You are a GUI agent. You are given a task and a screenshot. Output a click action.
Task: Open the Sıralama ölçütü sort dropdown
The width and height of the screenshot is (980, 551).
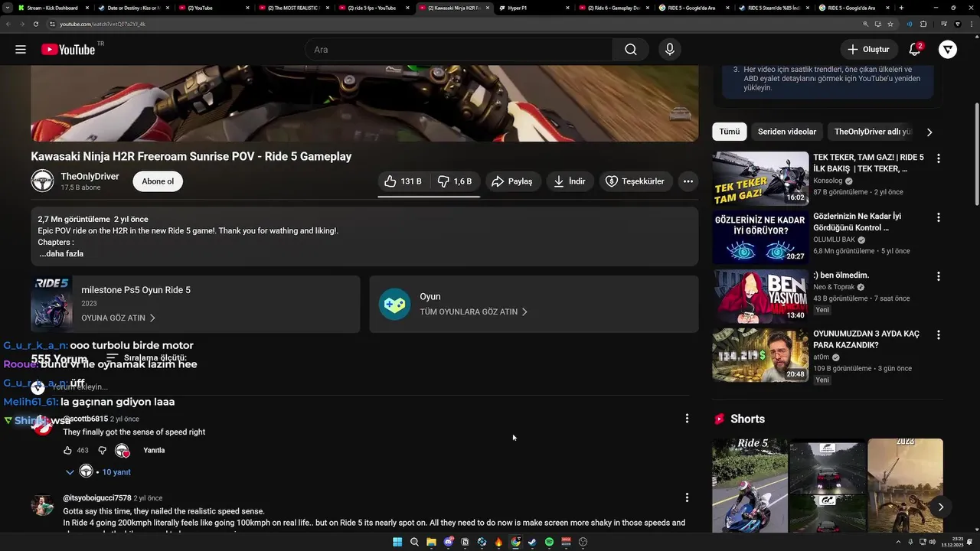click(146, 357)
